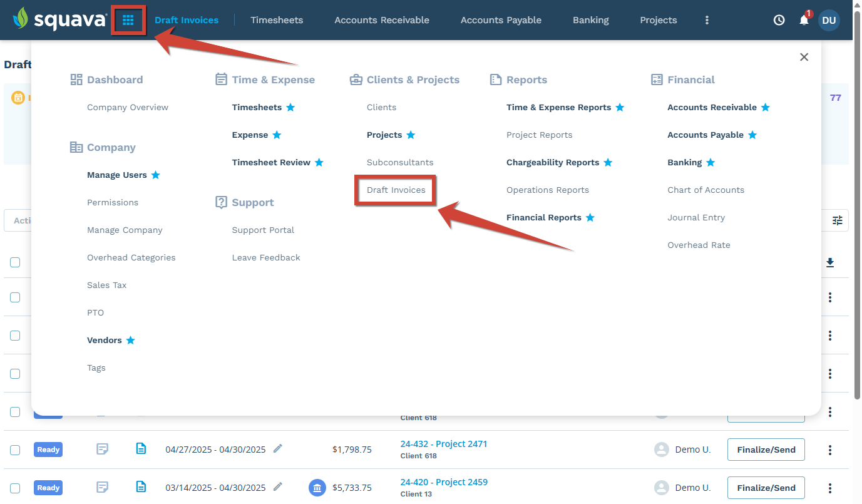Open the apps grid menu icon
This screenshot has height=504, width=862.
pyautogui.click(x=128, y=20)
